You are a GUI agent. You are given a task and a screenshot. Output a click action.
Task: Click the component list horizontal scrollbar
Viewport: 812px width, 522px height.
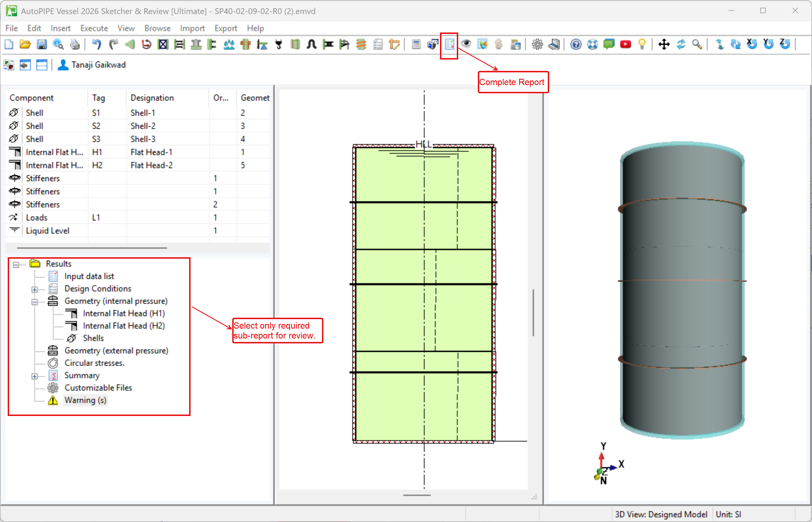pyautogui.click(x=92, y=248)
